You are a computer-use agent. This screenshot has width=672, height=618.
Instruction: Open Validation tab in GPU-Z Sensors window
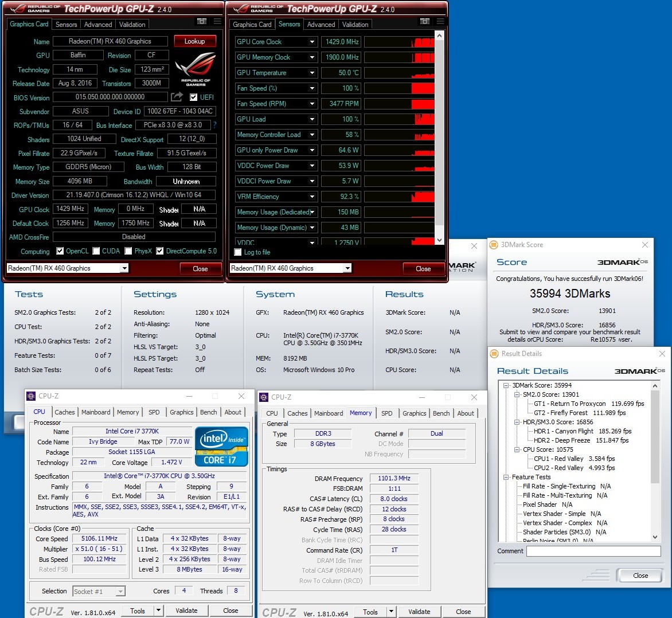click(355, 25)
